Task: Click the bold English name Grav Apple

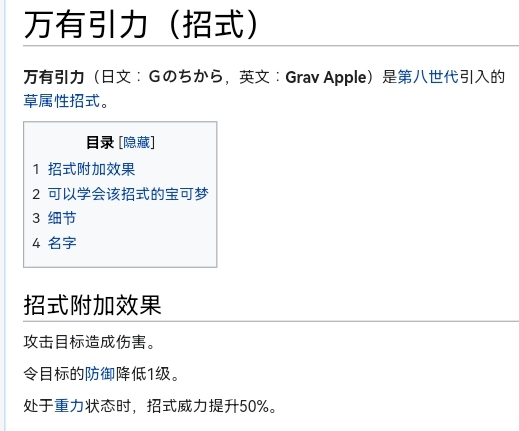Action: (326, 77)
